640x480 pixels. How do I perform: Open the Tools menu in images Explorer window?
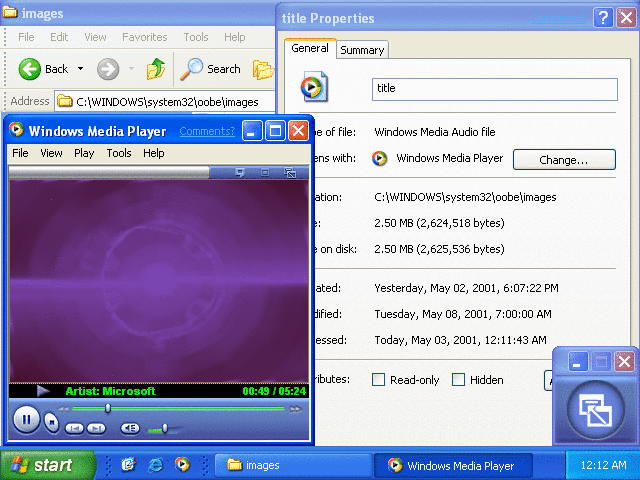196,37
